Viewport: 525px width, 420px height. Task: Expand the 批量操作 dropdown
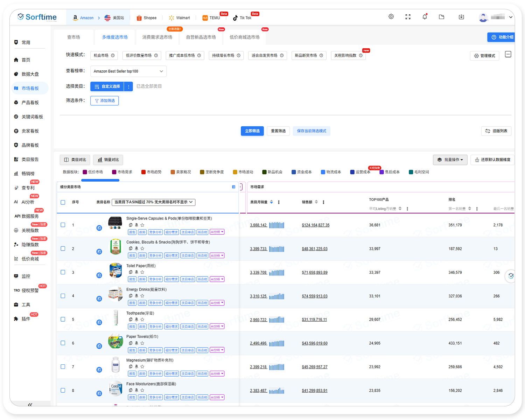pos(450,160)
